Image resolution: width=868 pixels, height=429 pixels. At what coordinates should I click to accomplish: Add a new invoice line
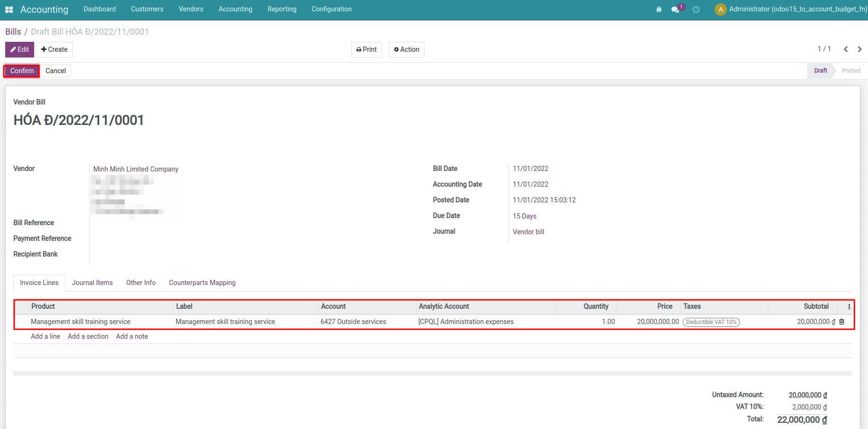[x=45, y=336]
